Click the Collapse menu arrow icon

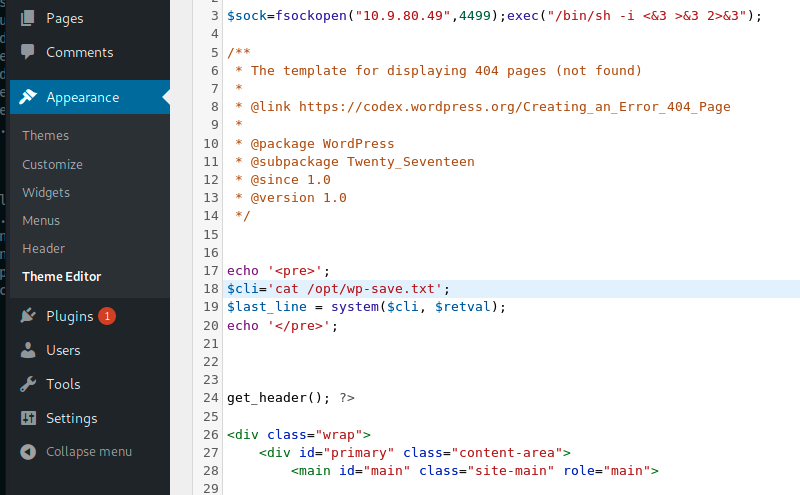click(28, 452)
